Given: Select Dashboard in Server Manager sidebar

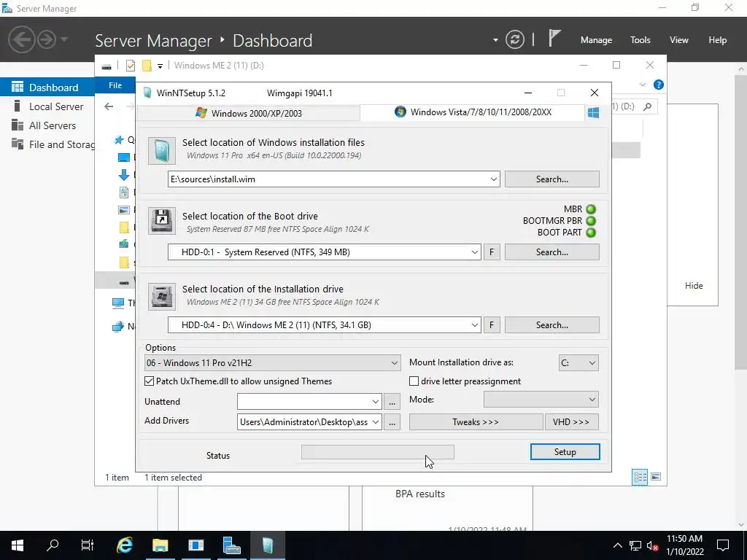Looking at the screenshot, I should (47, 87).
